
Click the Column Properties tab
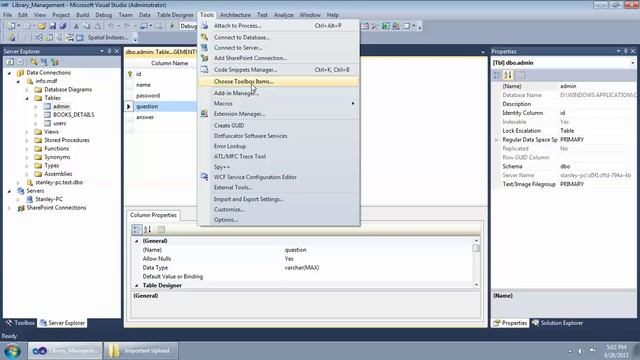[x=153, y=215]
